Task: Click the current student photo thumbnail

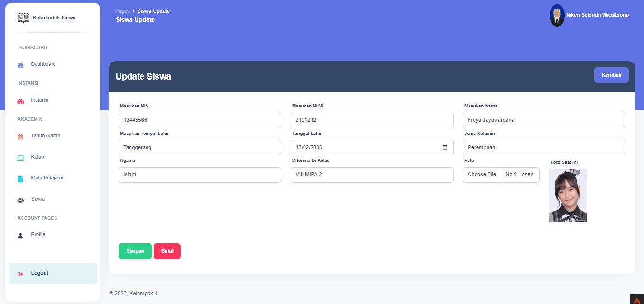Action: click(567, 195)
